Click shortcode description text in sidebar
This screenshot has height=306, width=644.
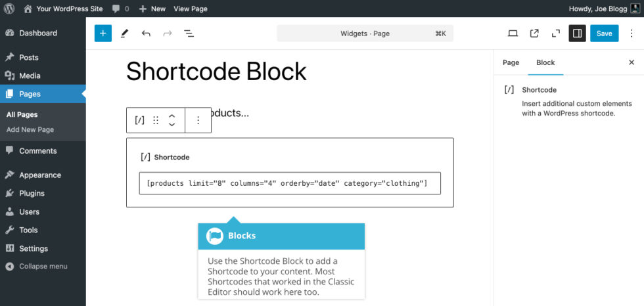pos(577,109)
